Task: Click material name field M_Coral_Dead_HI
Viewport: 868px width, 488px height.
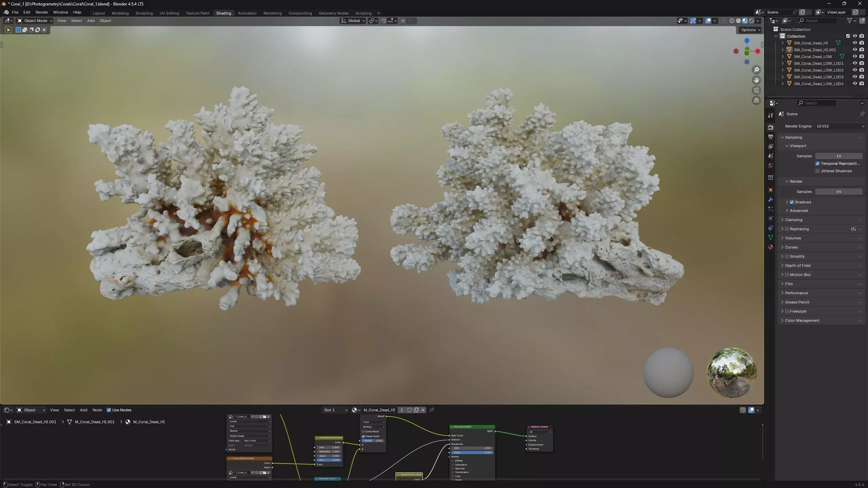Action: [379, 410]
